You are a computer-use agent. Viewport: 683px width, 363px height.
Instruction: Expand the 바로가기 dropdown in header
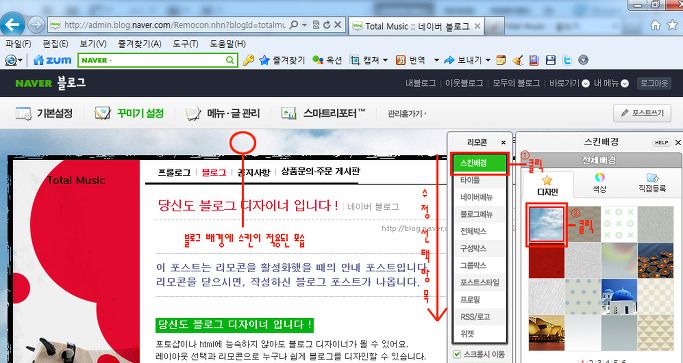point(586,83)
